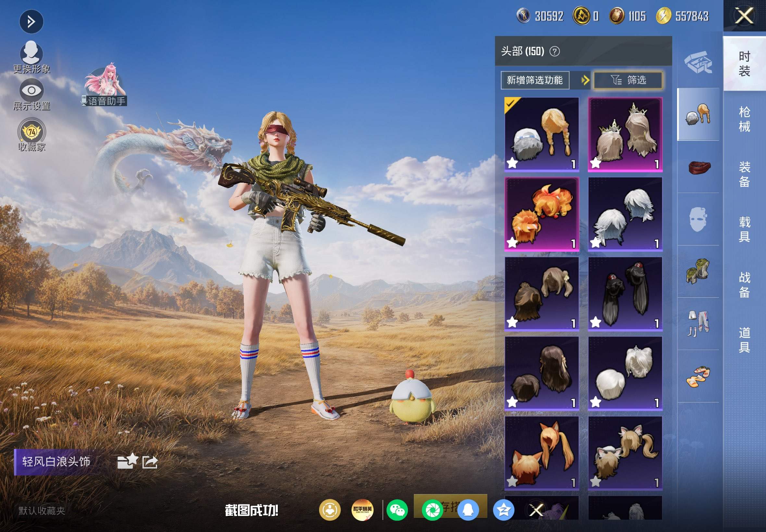Toggle favorite star on dark brown long hairstyle
Screen dimensions: 766x532
(512, 402)
